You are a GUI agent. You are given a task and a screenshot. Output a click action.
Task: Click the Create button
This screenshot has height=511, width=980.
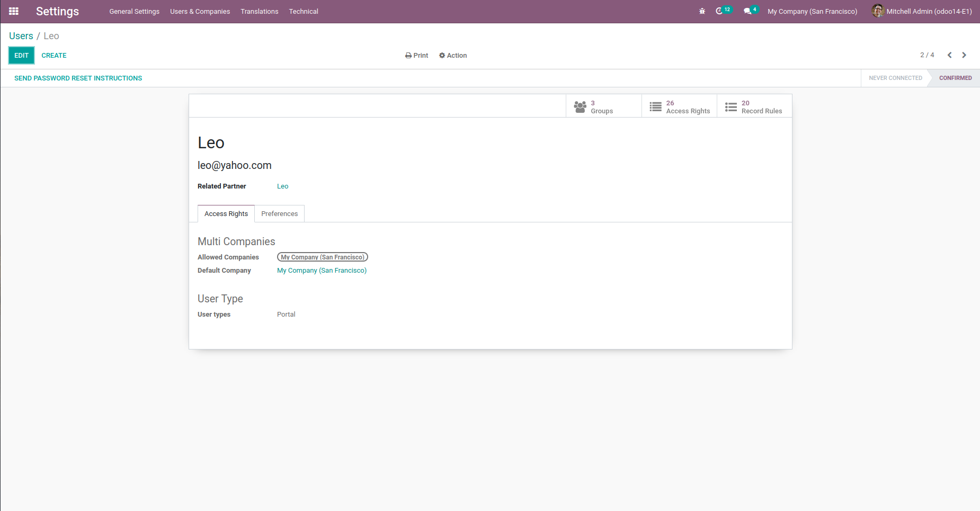tap(54, 56)
